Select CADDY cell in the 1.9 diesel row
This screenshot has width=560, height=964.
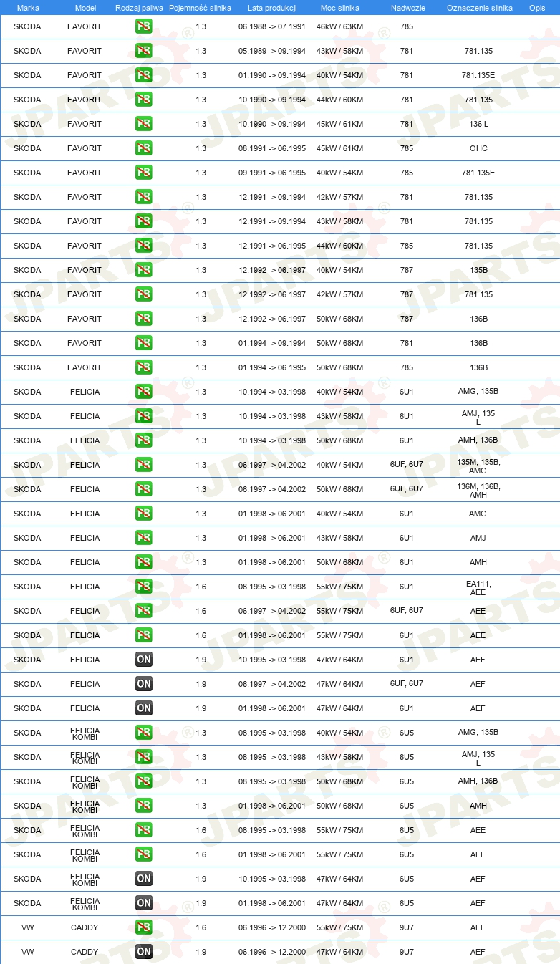point(85,953)
